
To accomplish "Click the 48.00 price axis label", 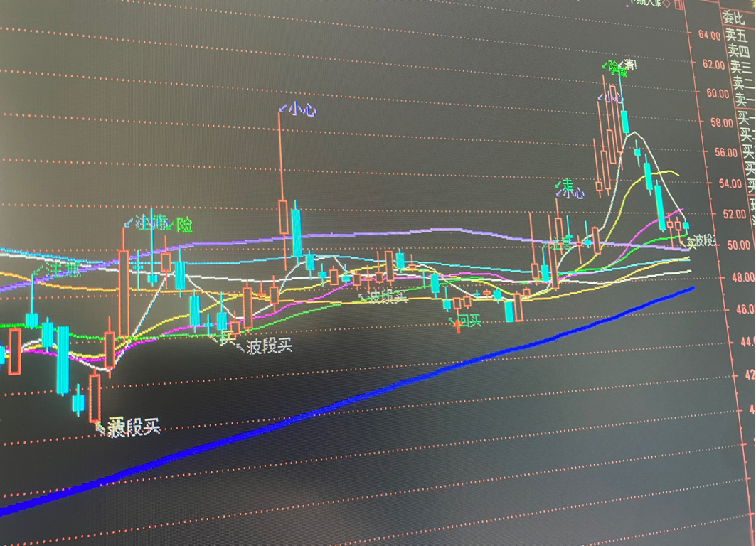I will click(x=743, y=277).
